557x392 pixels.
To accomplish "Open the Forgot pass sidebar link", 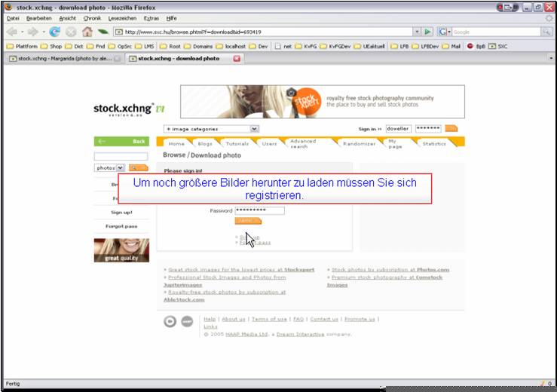I will pos(121,226).
